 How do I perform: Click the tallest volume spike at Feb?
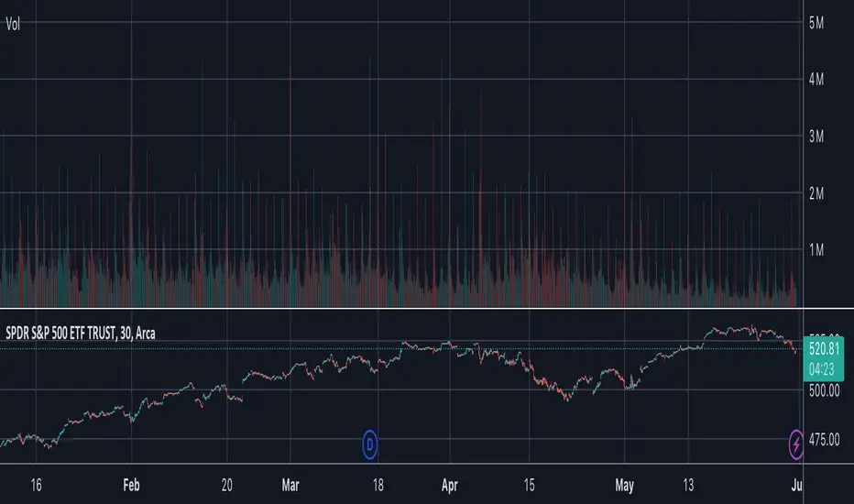(131, 169)
